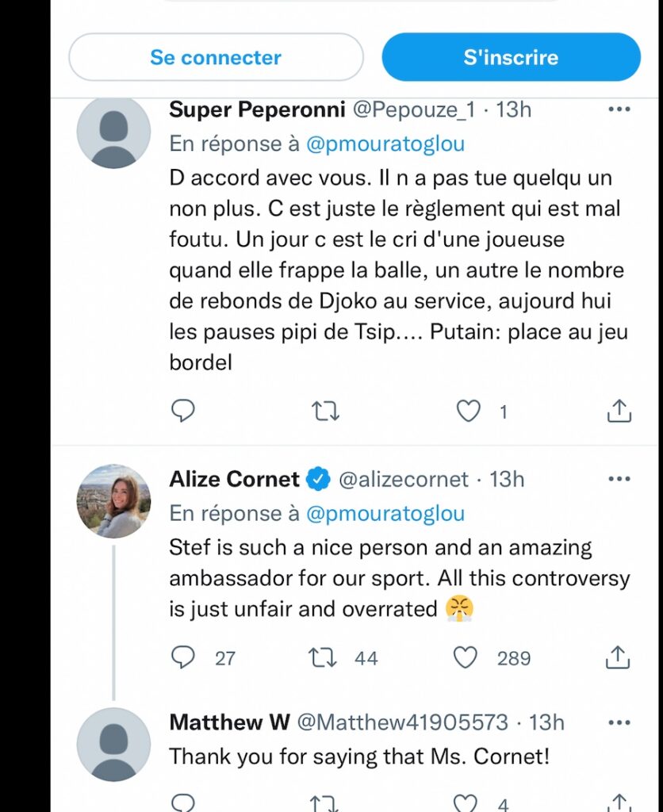Click the Se connecter button
The width and height of the screenshot is (663, 812).
pyautogui.click(x=216, y=57)
